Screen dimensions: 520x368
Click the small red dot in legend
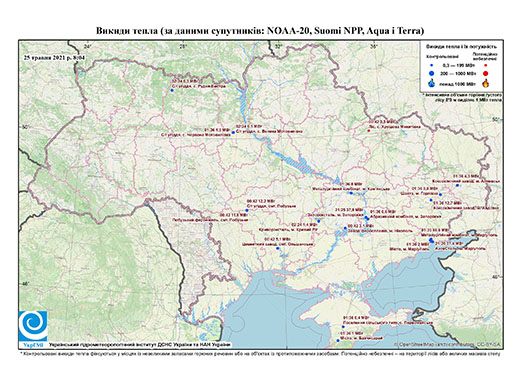[x=486, y=66]
